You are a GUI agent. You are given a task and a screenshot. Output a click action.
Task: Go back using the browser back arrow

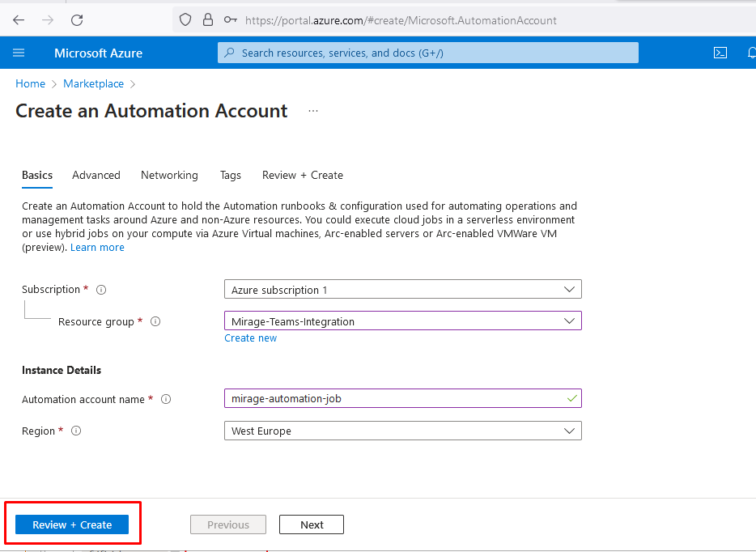[x=19, y=19]
